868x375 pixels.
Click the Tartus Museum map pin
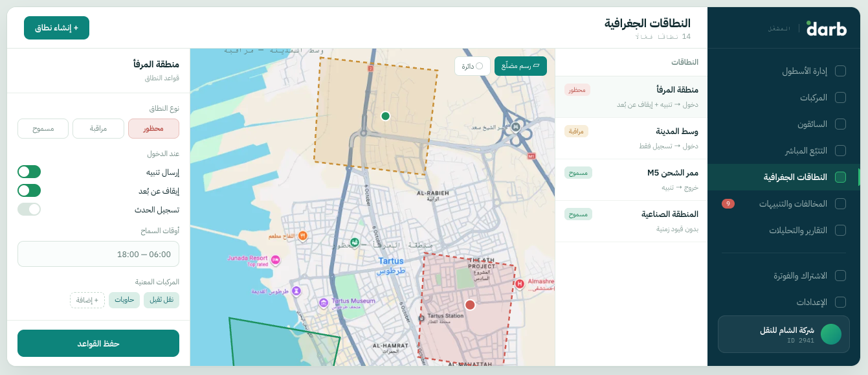point(324,302)
